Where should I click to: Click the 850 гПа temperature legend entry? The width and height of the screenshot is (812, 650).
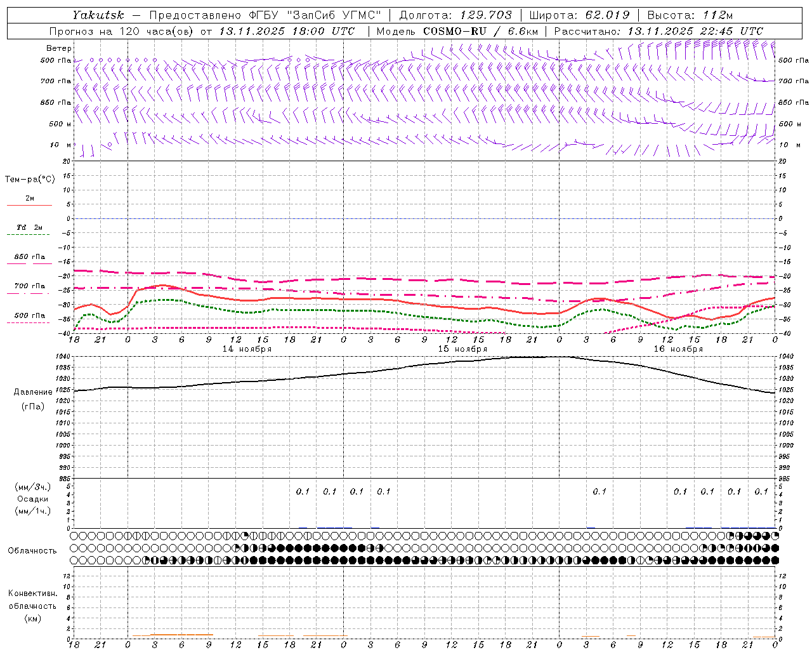(x=30, y=257)
